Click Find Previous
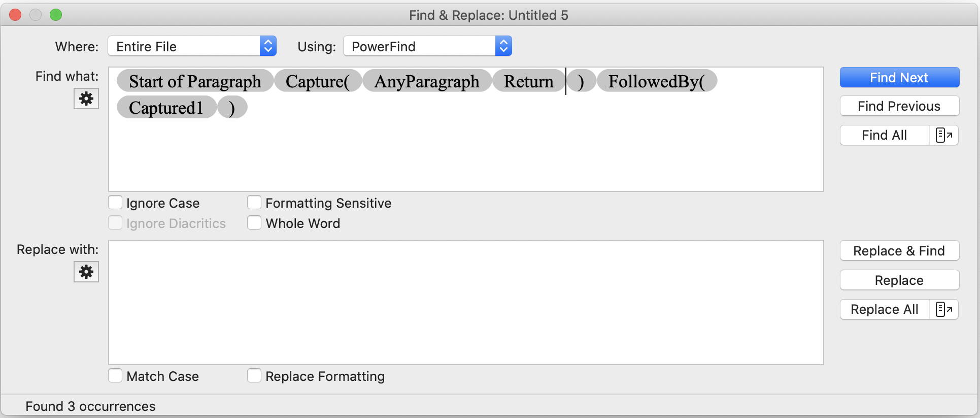Screen dimensions: 980x418 click(x=899, y=106)
